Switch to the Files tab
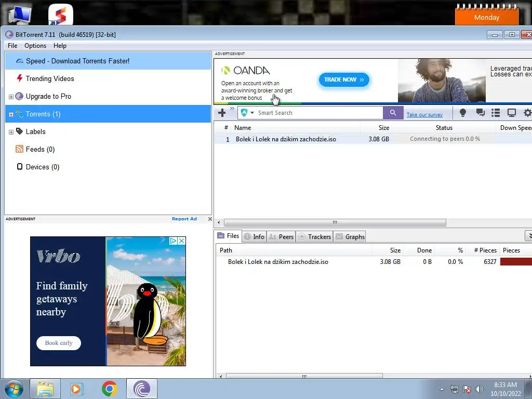Image resolution: width=532 pixels, height=399 pixels. [229, 236]
